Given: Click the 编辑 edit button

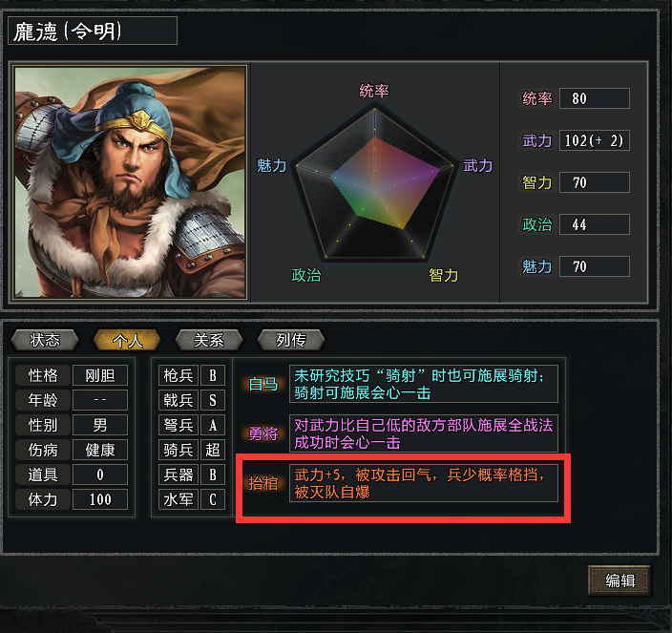Looking at the screenshot, I should pyautogui.click(x=619, y=580).
